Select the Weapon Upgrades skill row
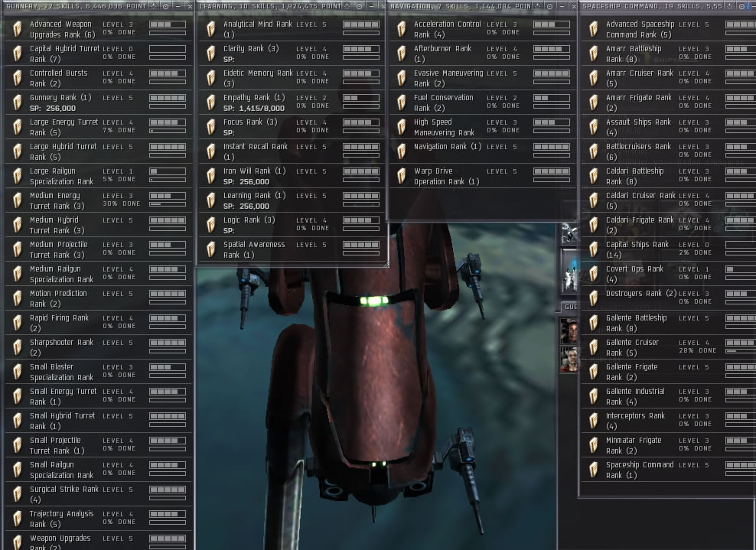Image resolution: width=756 pixels, height=550 pixels. [x=99, y=541]
